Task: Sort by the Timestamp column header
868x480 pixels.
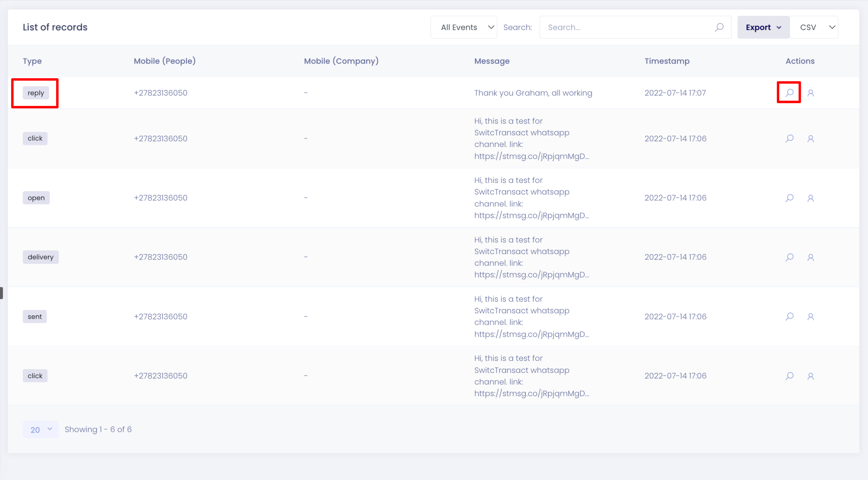Action: [667, 61]
